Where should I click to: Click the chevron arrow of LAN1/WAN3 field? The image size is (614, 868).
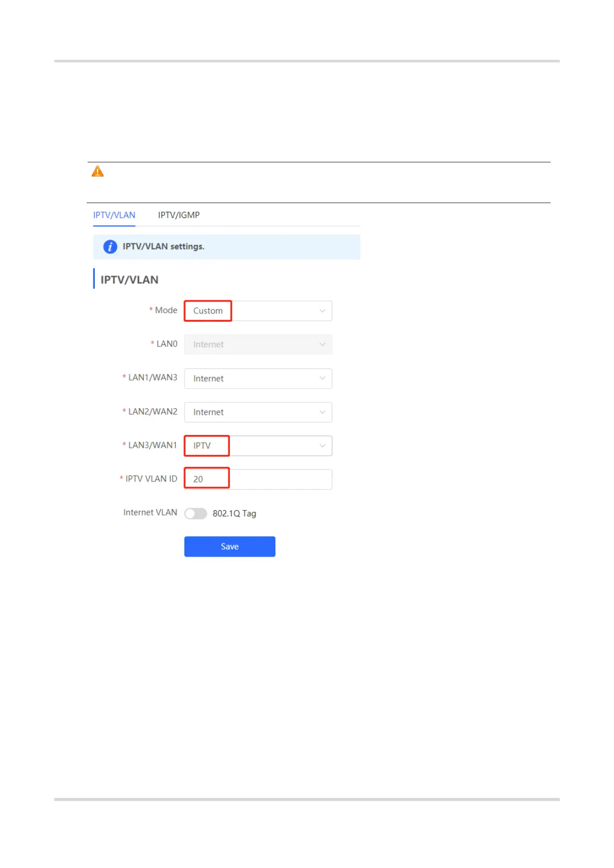(322, 378)
